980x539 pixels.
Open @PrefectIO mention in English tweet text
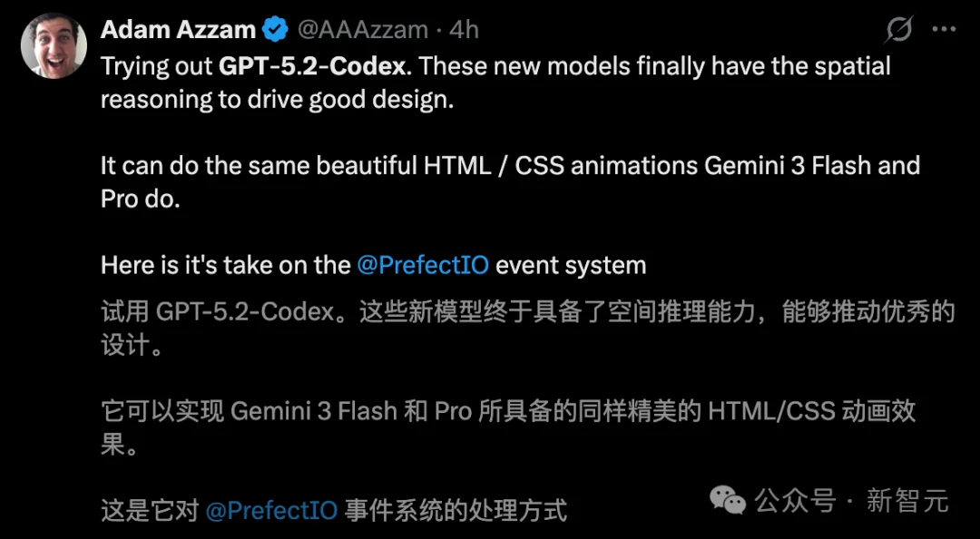pyautogui.click(x=423, y=265)
